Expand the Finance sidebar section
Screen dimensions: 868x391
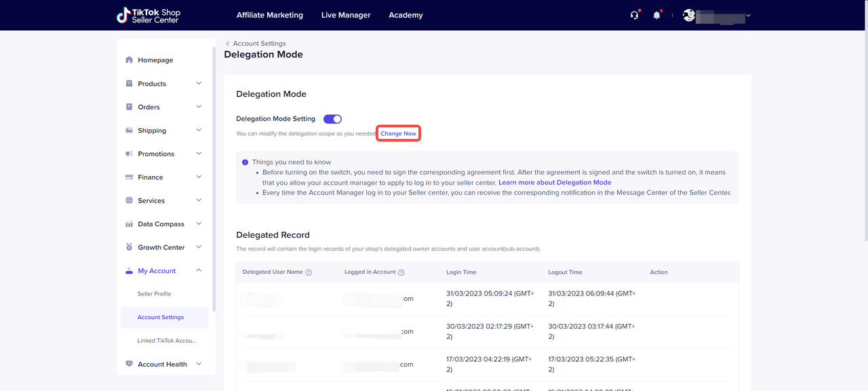(x=199, y=177)
